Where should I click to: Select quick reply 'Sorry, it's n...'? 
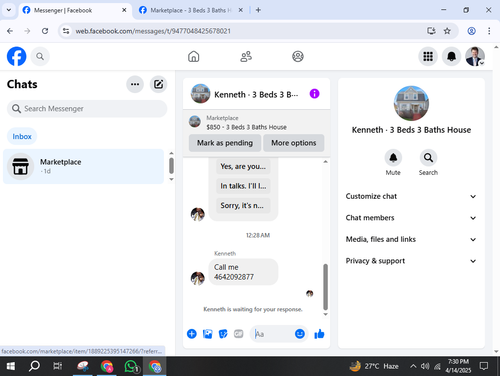(243, 205)
